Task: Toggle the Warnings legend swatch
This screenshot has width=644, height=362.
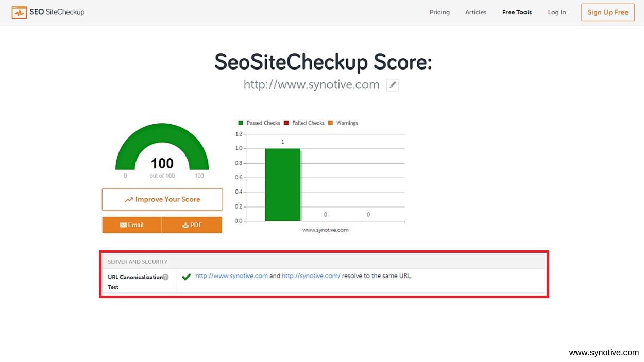Action: pyautogui.click(x=330, y=123)
